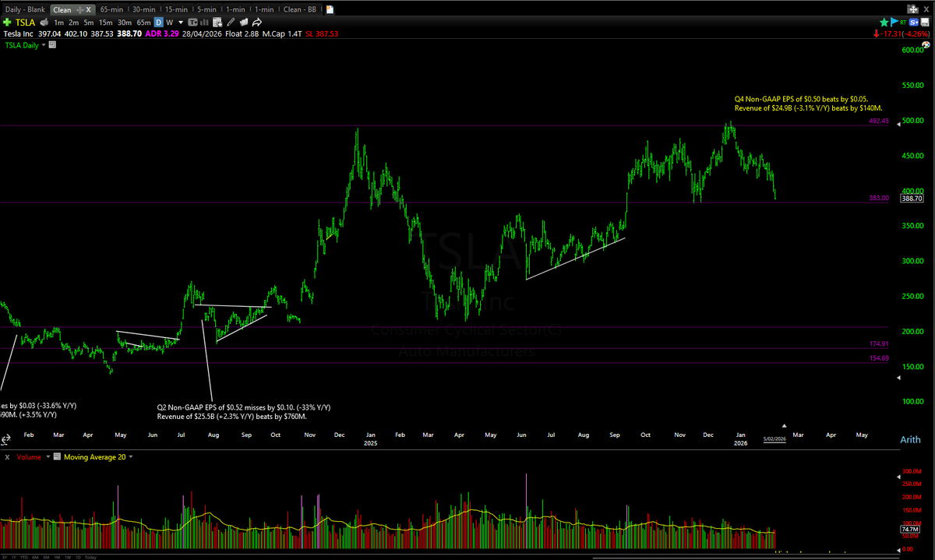Select the highlighted D daily timeframe

159,22
